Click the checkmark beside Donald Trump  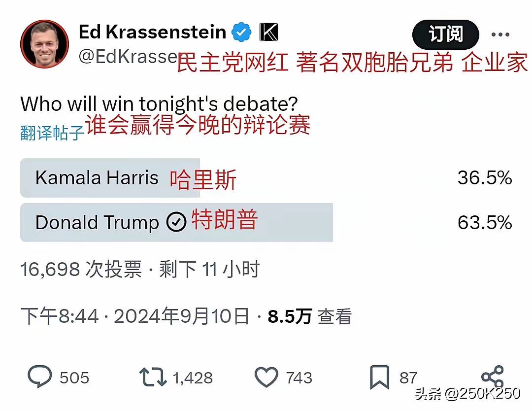tap(176, 222)
